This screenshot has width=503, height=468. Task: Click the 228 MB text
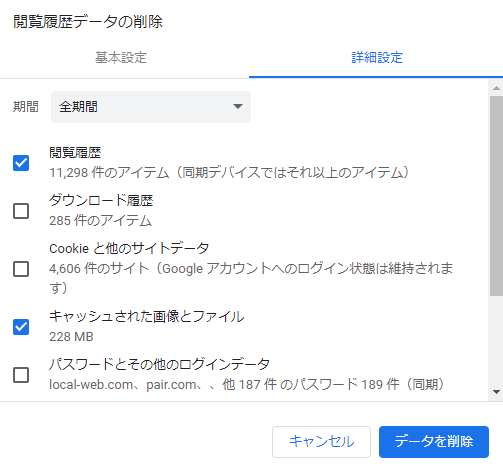click(71, 337)
